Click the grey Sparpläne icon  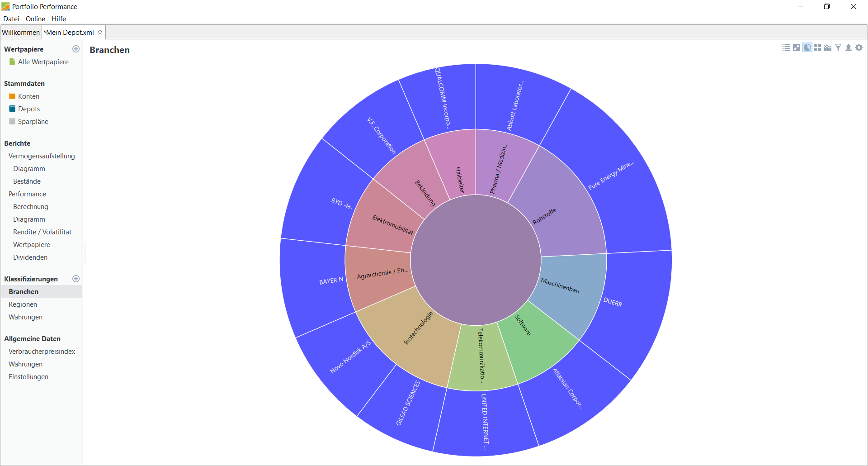pyautogui.click(x=12, y=122)
